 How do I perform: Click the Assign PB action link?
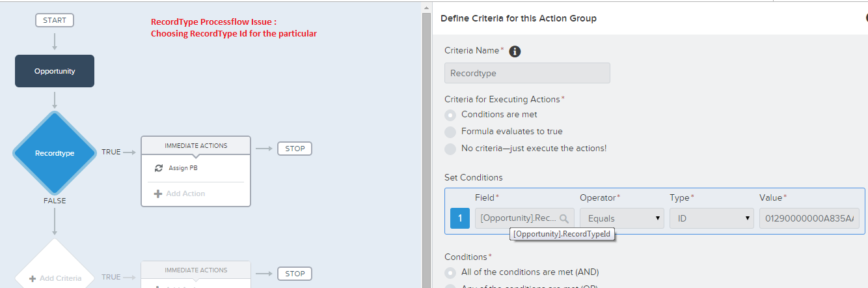pyautogui.click(x=183, y=168)
